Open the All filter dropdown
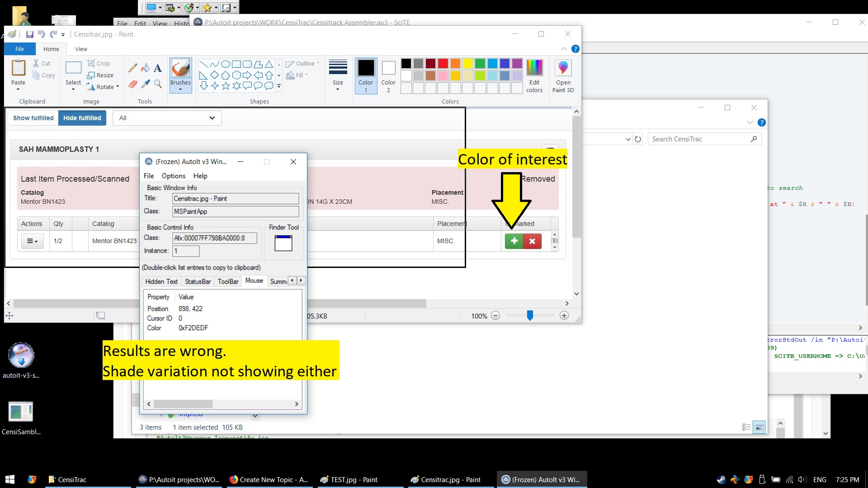Viewport: 868px width, 488px height. [167, 118]
